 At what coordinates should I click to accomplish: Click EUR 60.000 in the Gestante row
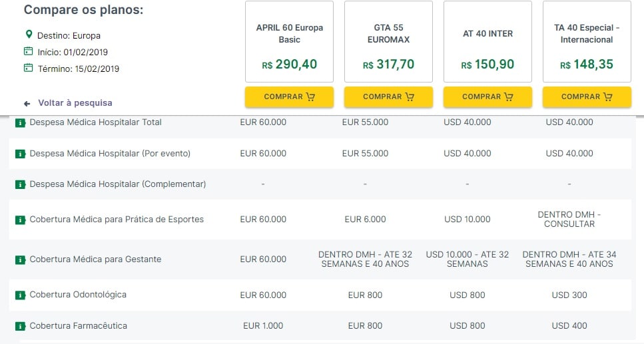(x=263, y=259)
